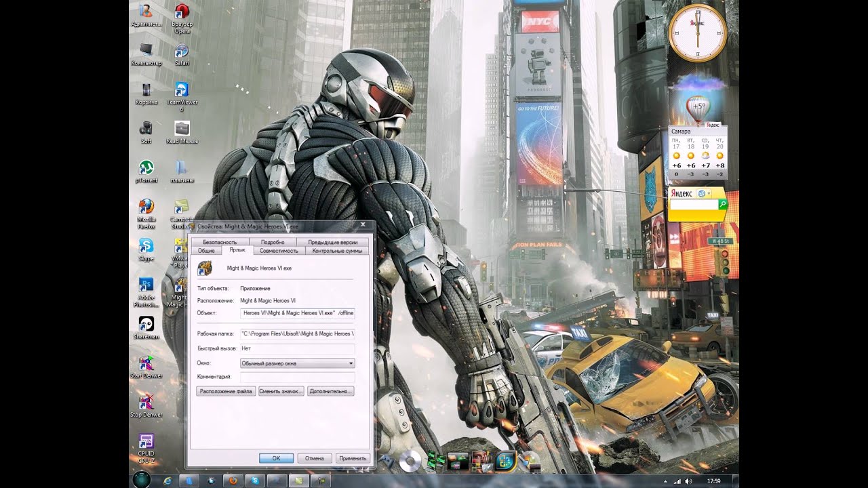Click the taskbar clock showing 17:59
This screenshot has width=868, height=488.
pyautogui.click(x=713, y=481)
